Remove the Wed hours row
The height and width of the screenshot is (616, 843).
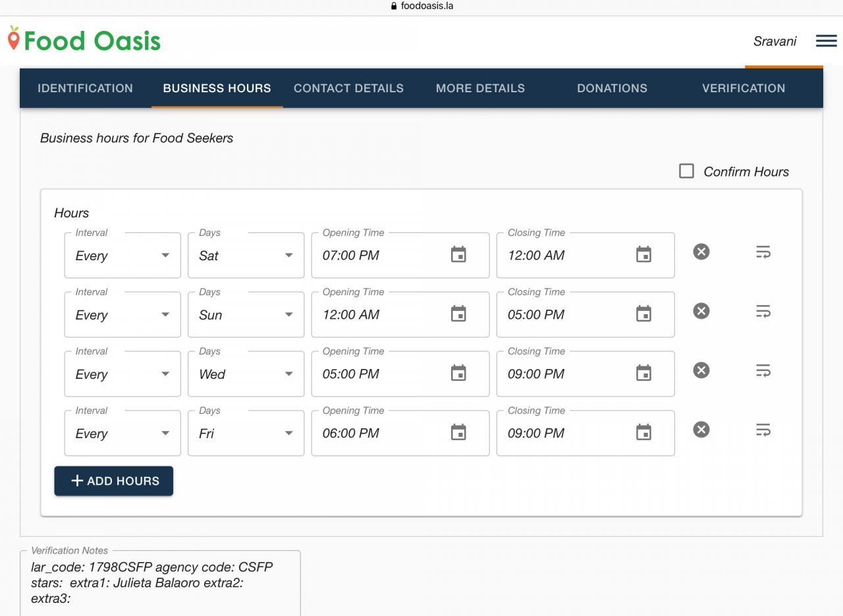(x=701, y=370)
